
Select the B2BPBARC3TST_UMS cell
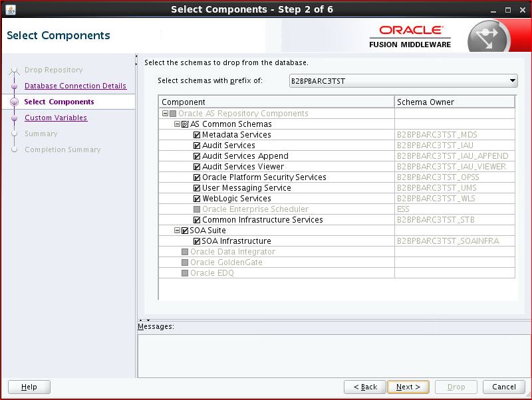click(x=455, y=188)
